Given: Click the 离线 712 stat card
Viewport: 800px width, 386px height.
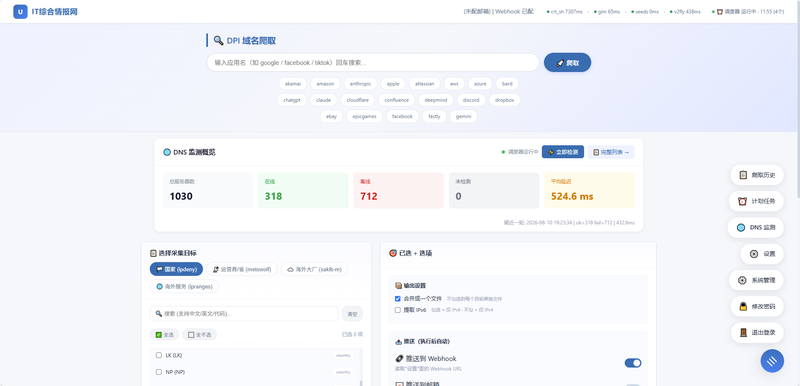Looking at the screenshot, I should [398, 190].
